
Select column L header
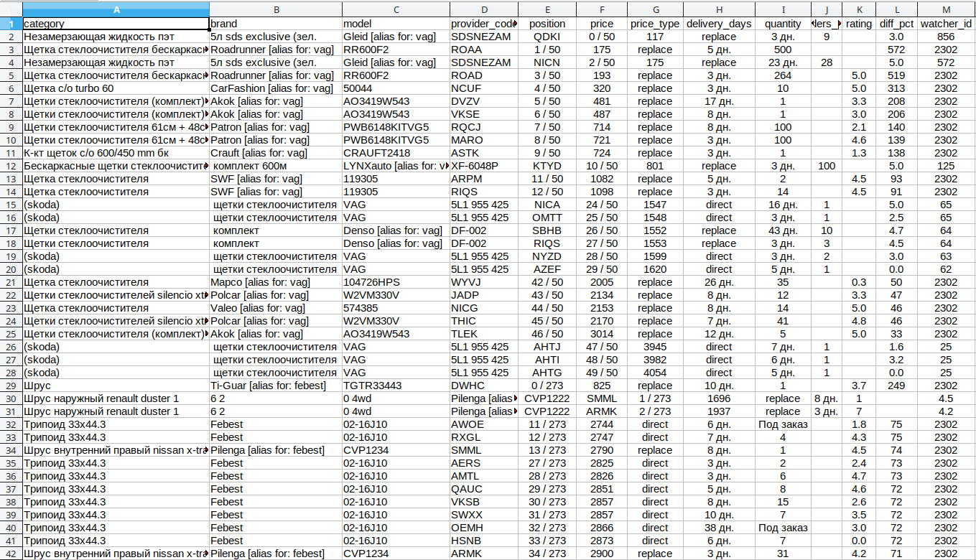point(896,10)
